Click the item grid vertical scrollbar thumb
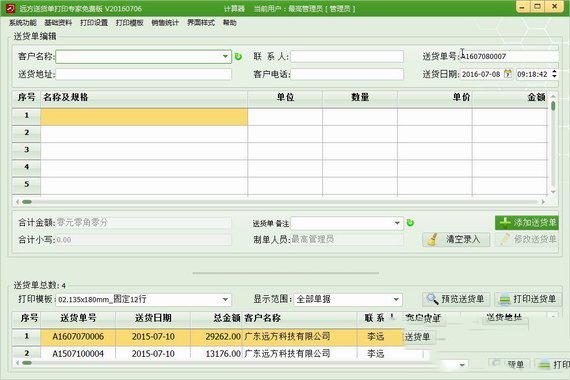 (x=553, y=106)
